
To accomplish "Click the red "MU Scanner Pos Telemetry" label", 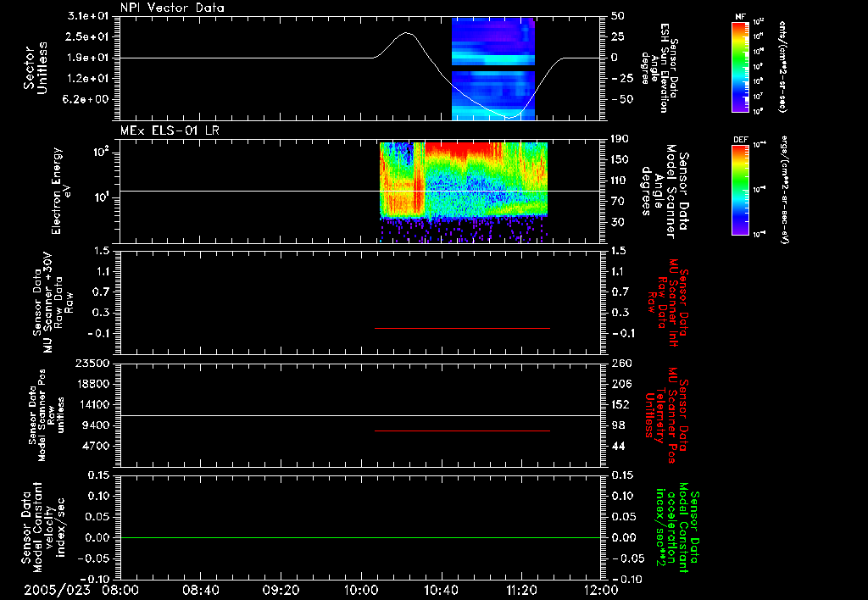I will [x=667, y=415].
